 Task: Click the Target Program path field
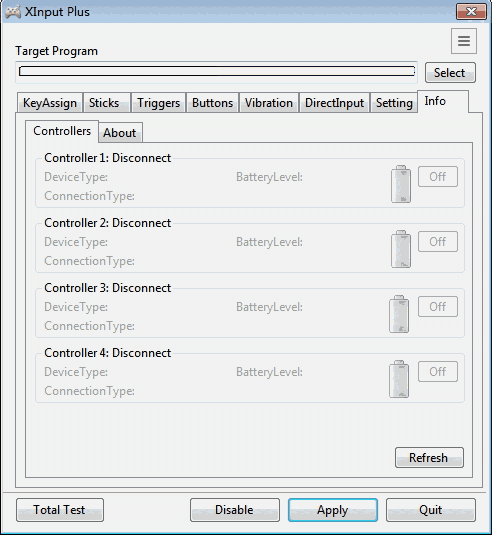(217, 71)
